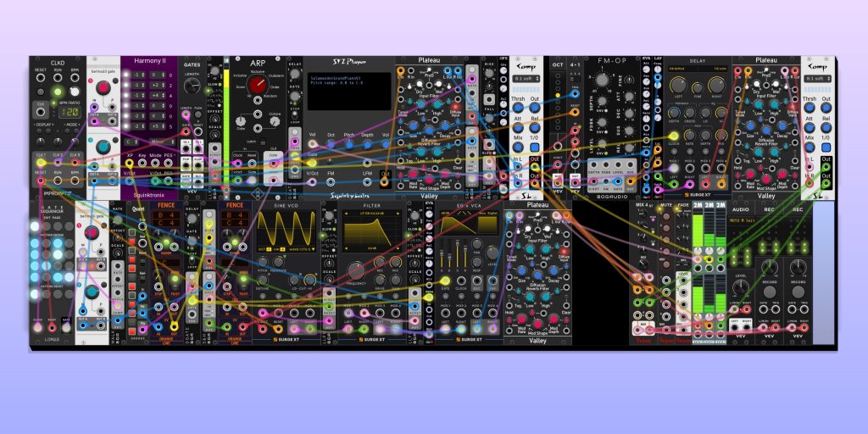This screenshot has width=868, height=434.
Task: Click the LEFT time knob on Surge XT DELAY
Action: pos(677,85)
